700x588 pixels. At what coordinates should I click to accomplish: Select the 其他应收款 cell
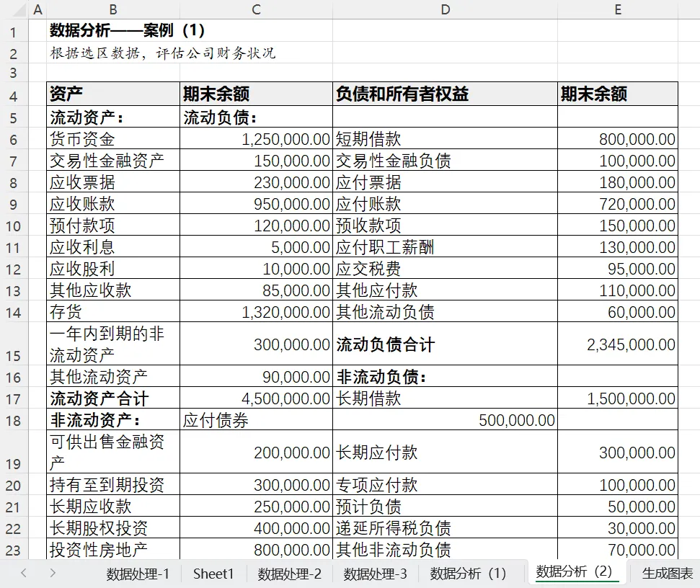click(113, 290)
